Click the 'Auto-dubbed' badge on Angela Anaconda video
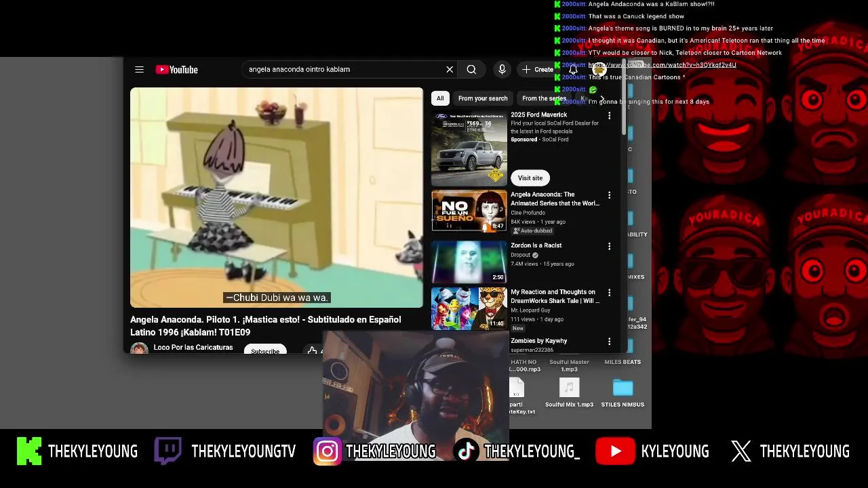The height and width of the screenshot is (488, 868). click(532, 230)
